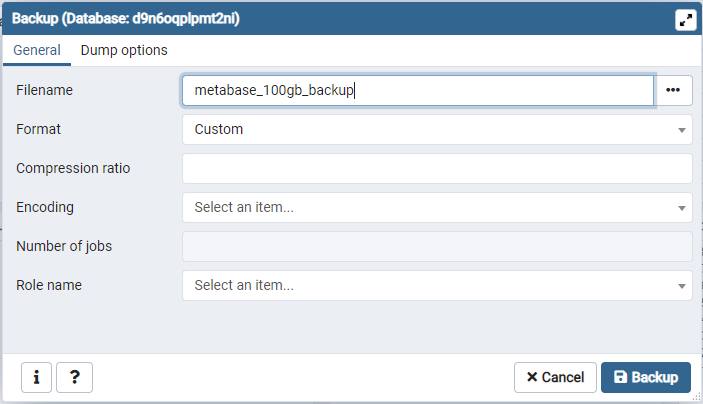Viewport: 703px width, 404px height.
Task: Click the info 'i' icon button
Action: tap(36, 378)
